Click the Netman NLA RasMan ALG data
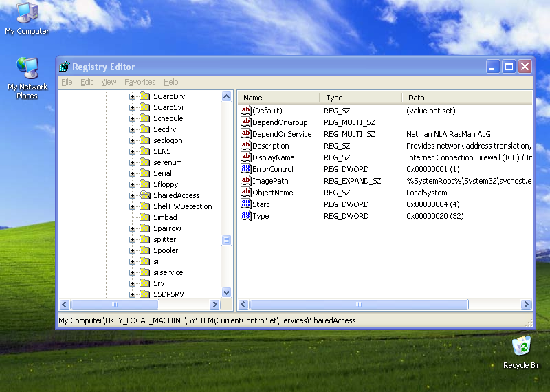This screenshot has height=392, width=550. pos(448,134)
